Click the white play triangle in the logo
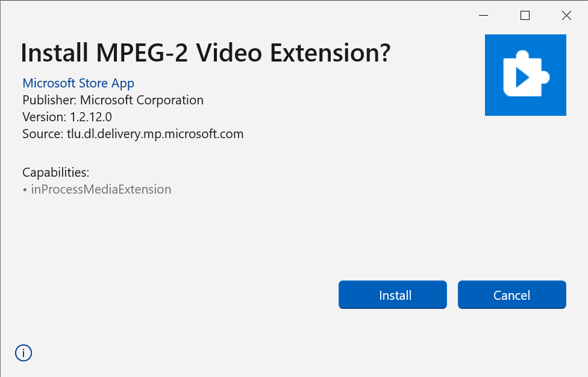Screen dimensions: 588x377 pos(522,77)
